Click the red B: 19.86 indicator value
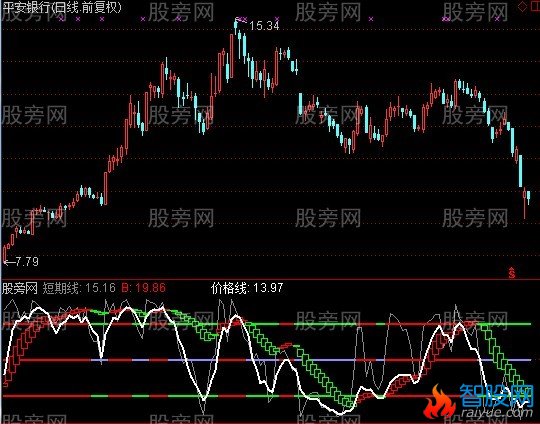This screenshot has width=540, height=424. point(144,288)
